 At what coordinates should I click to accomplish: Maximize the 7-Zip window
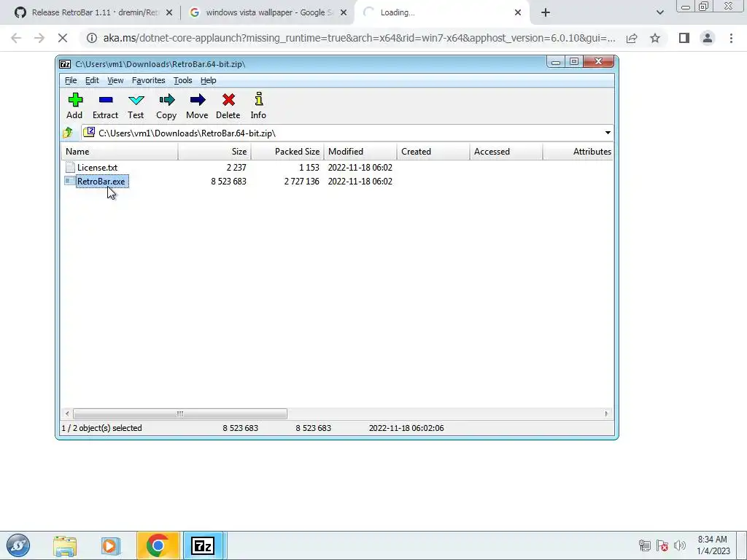[x=574, y=61]
